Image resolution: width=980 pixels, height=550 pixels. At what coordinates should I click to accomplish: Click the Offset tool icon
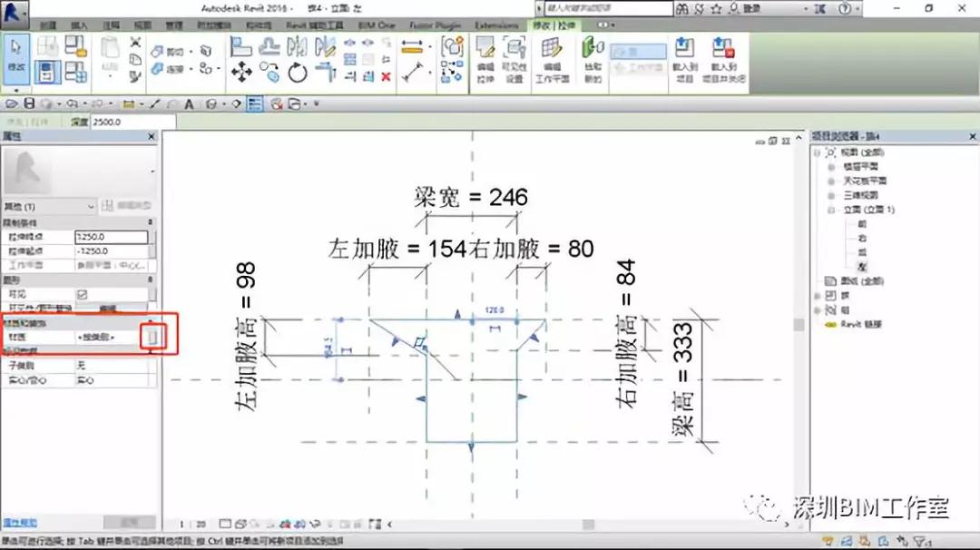(269, 46)
